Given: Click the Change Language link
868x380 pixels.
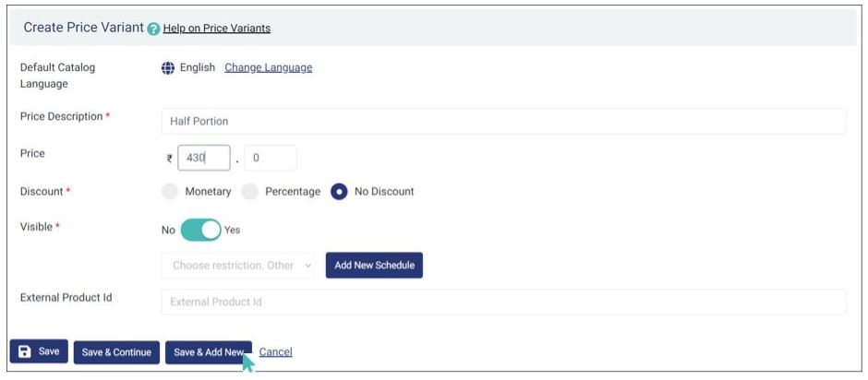Looking at the screenshot, I should pos(268,67).
